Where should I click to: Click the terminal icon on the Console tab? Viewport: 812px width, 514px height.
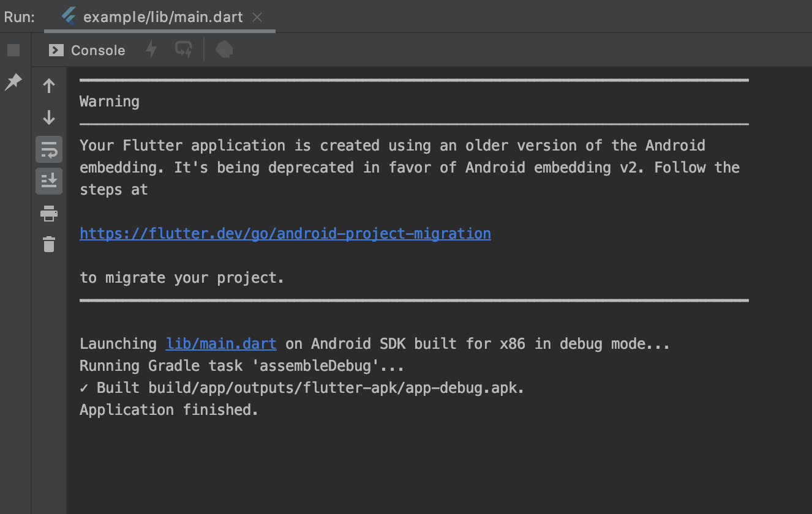(x=55, y=50)
